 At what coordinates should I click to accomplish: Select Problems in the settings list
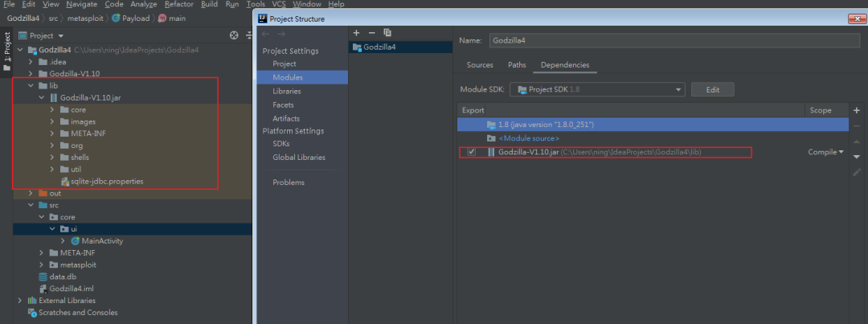pos(289,183)
